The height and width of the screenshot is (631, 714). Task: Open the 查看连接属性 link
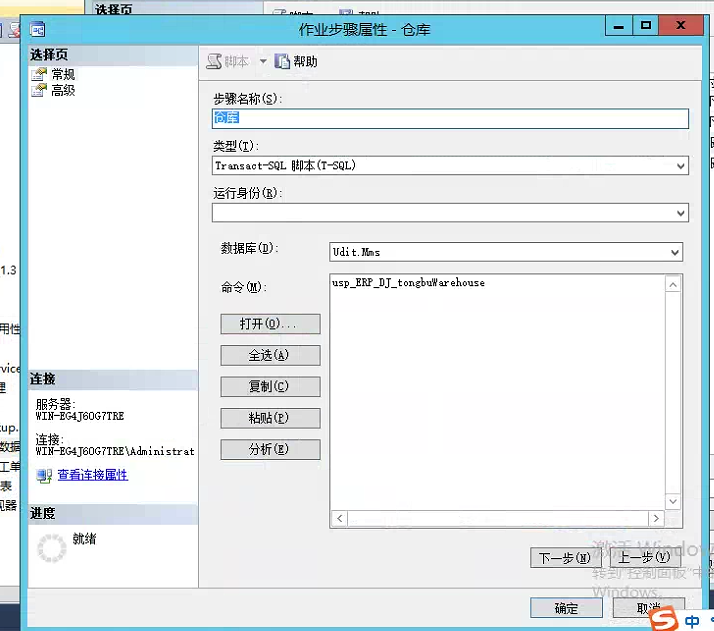(92, 475)
